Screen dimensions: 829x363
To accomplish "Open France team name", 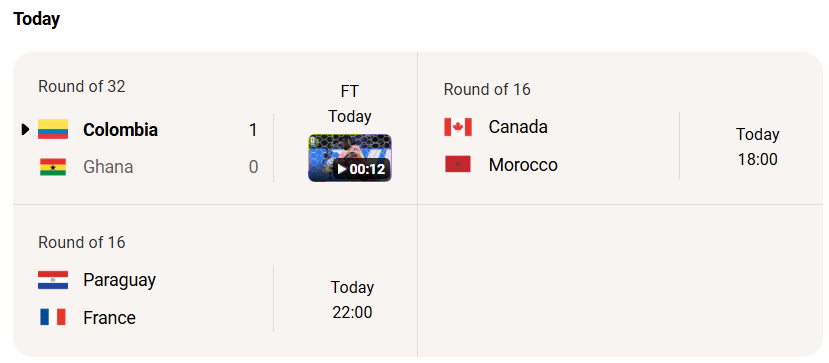I will click(109, 318).
